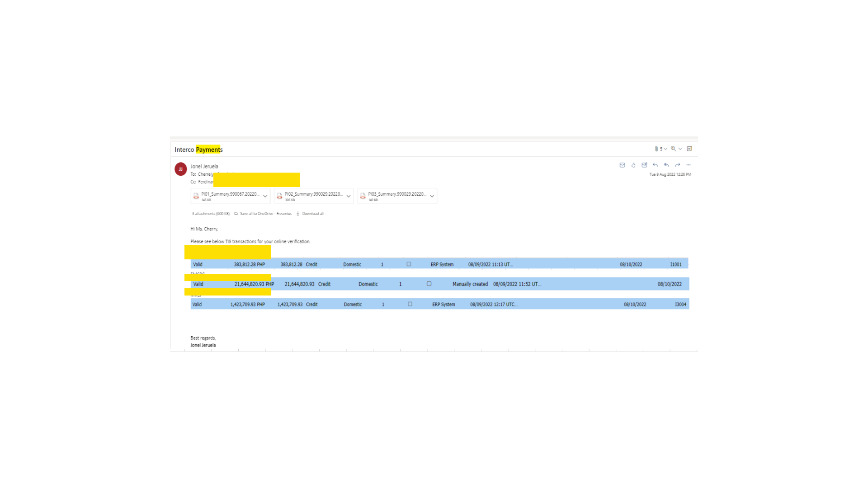Click the envelope mark-unread icon
This screenshot has height=488, width=868.
point(622,165)
